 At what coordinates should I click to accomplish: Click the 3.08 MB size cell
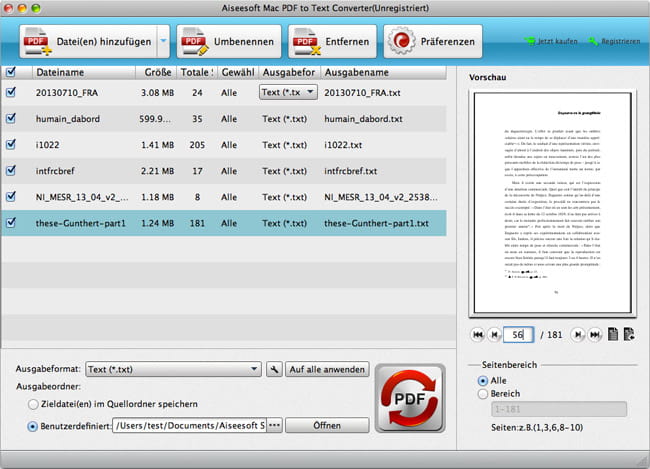(x=157, y=92)
